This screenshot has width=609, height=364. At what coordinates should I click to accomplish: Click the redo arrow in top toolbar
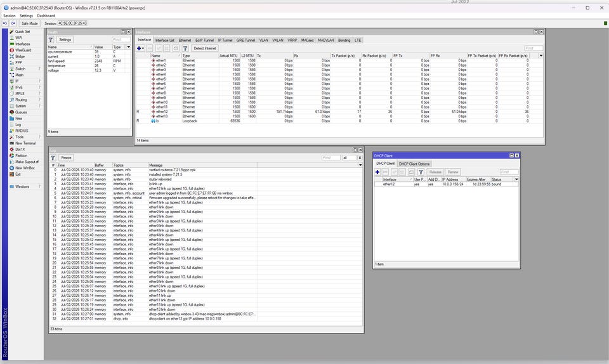[x=13, y=23]
